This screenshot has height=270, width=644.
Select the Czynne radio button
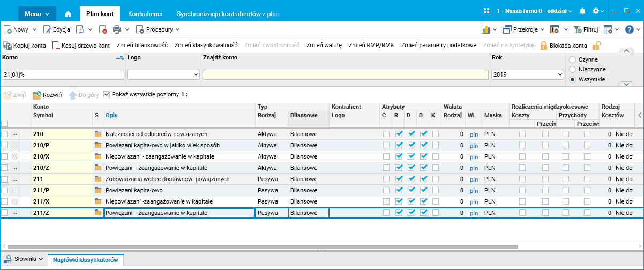tap(573, 59)
